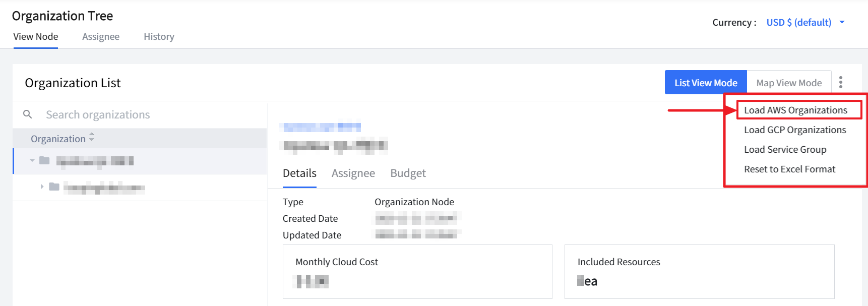This screenshot has height=306, width=868.
Task: Click the top-level organization folder icon
Action: (x=44, y=160)
